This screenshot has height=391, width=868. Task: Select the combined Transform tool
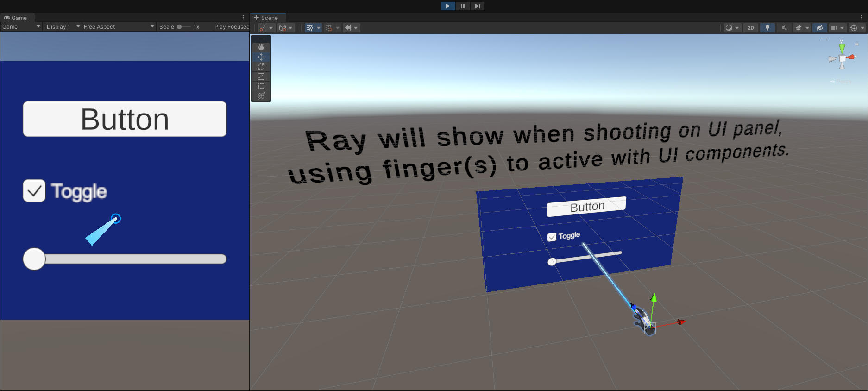(x=261, y=96)
